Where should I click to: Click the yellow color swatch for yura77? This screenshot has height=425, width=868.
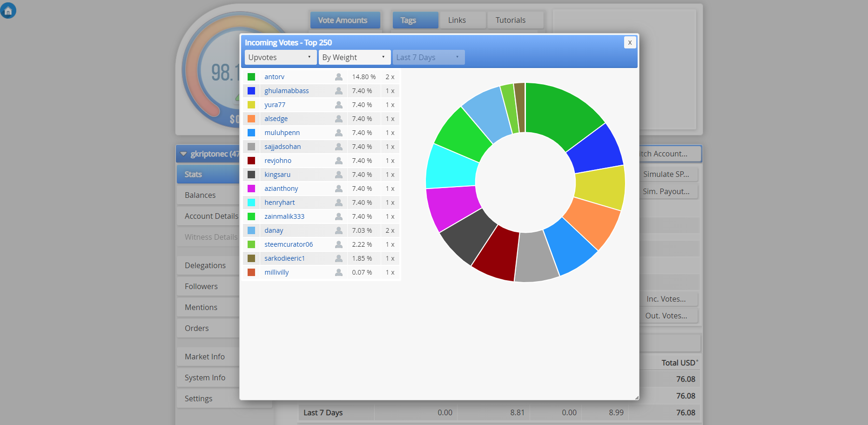[x=251, y=105]
